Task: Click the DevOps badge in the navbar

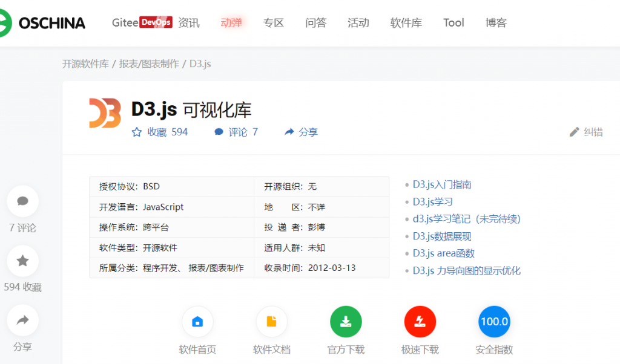Action: [x=156, y=22]
